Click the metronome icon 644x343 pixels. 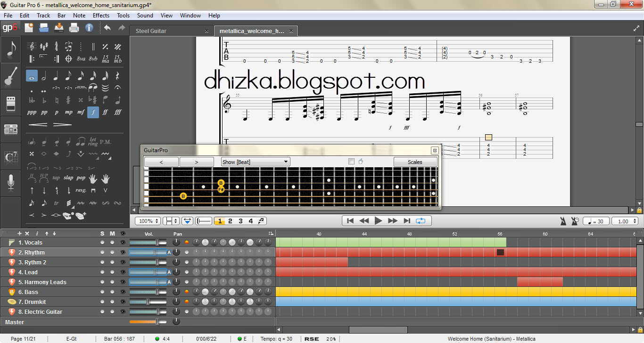[563, 220]
